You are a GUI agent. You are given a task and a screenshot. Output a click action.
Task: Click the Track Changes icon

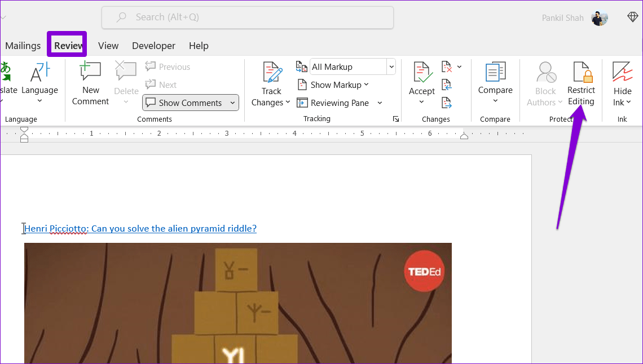[271, 73]
